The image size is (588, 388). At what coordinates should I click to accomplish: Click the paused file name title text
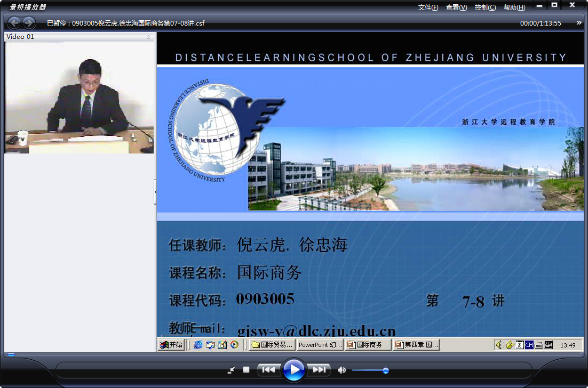[x=125, y=23]
